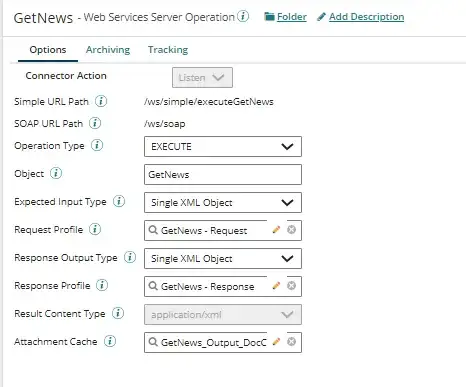Click the Connector Action label

click(x=66, y=76)
